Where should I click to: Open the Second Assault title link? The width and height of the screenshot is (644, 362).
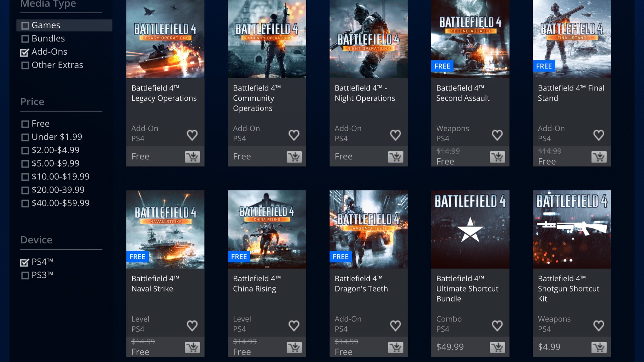click(463, 93)
